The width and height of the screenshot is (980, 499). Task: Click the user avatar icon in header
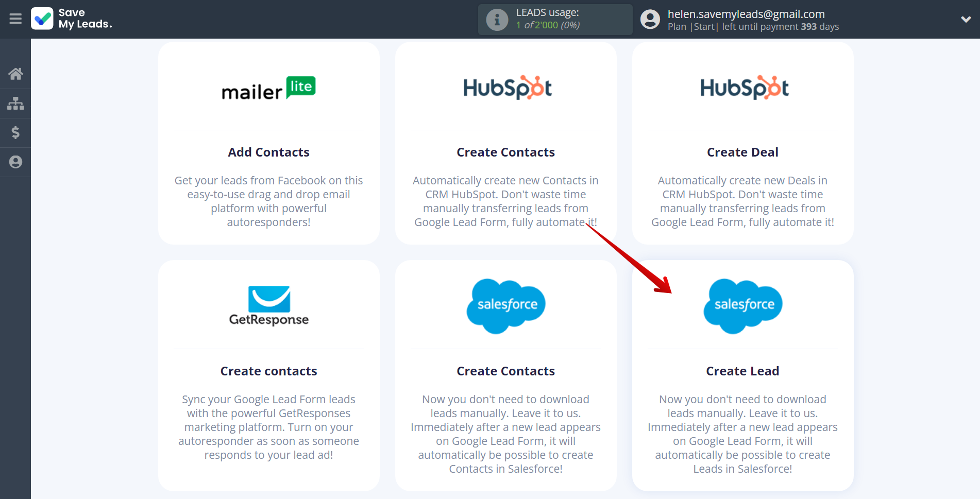650,20
